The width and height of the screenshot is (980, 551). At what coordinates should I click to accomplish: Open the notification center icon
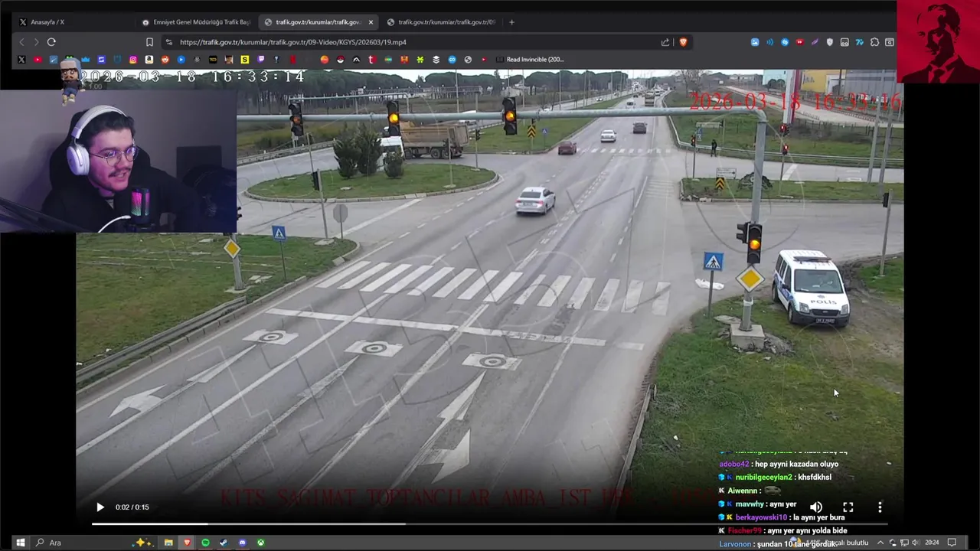coord(952,543)
